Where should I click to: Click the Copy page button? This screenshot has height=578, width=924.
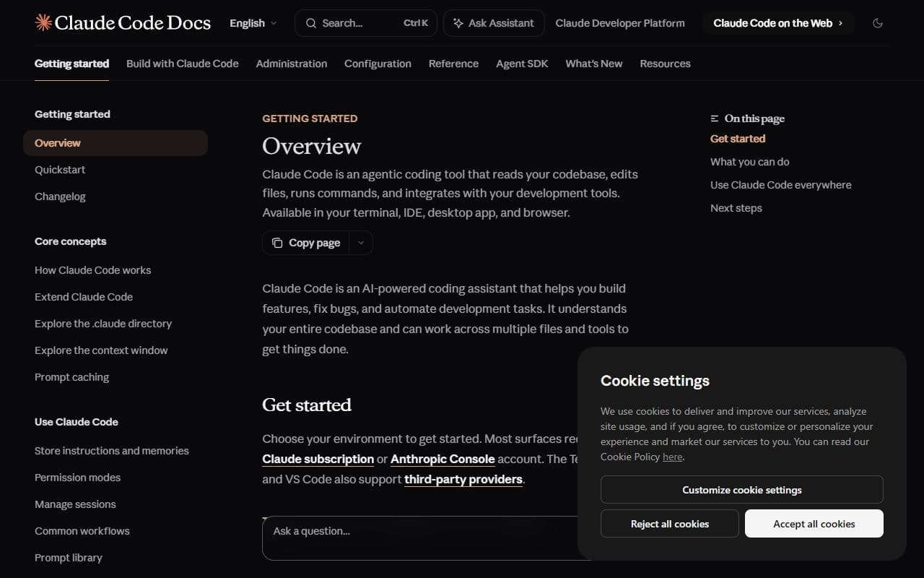(306, 243)
